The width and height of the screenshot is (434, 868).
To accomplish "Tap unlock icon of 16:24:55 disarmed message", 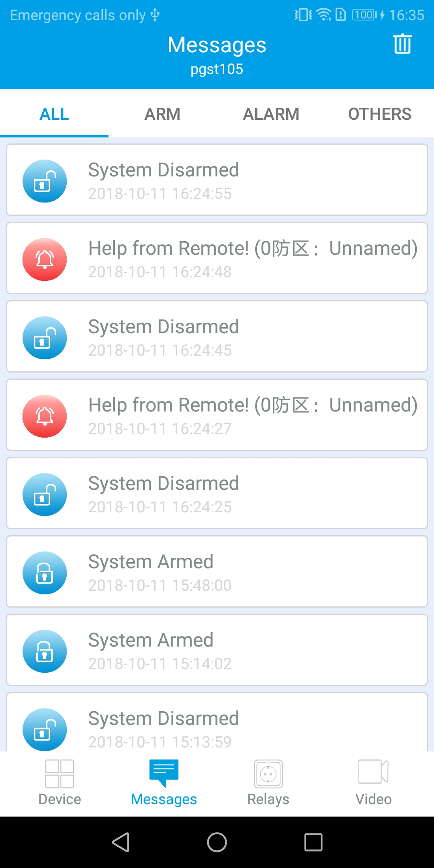I will [45, 181].
